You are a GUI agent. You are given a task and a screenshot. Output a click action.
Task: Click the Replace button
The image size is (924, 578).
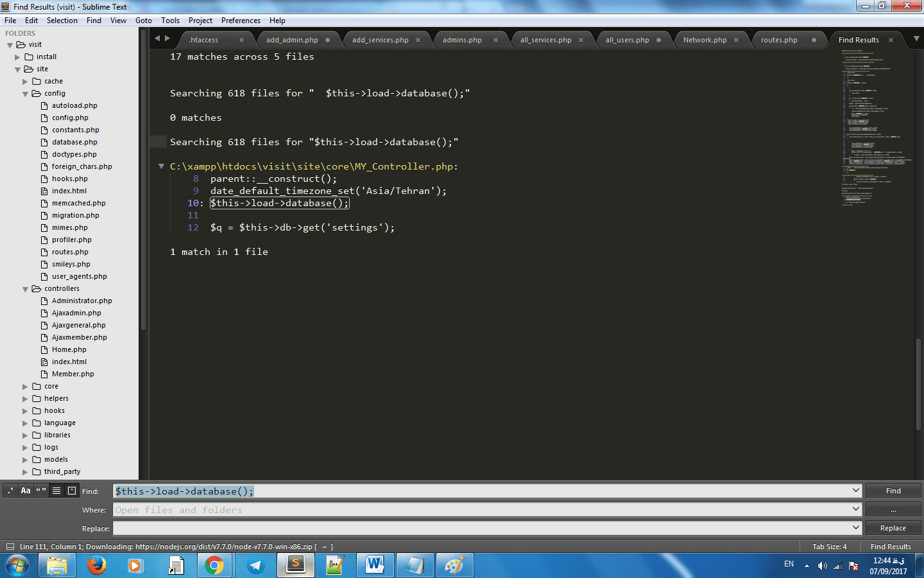[x=893, y=528]
